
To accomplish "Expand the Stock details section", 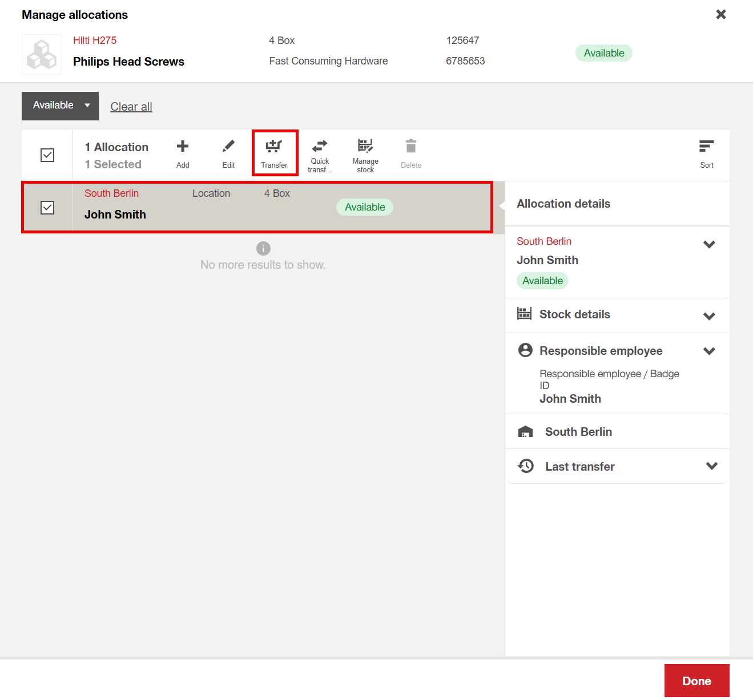I will pyautogui.click(x=709, y=316).
